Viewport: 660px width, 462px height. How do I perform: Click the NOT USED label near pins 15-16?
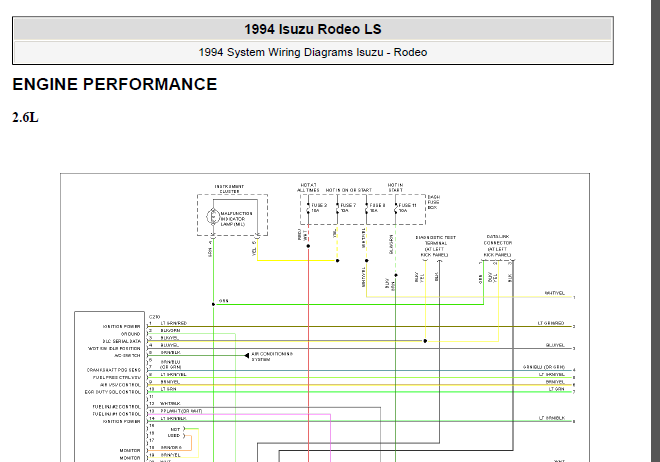tap(174, 433)
